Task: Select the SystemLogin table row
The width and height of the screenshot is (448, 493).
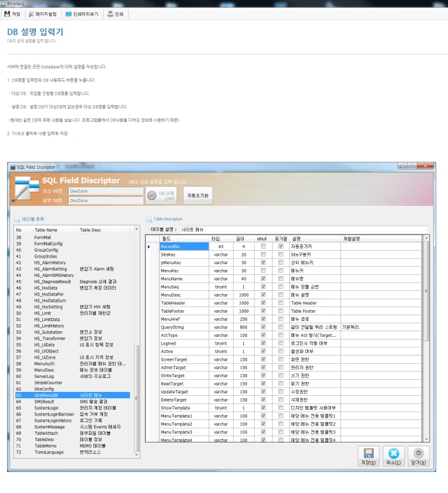Action: click(x=73, y=408)
